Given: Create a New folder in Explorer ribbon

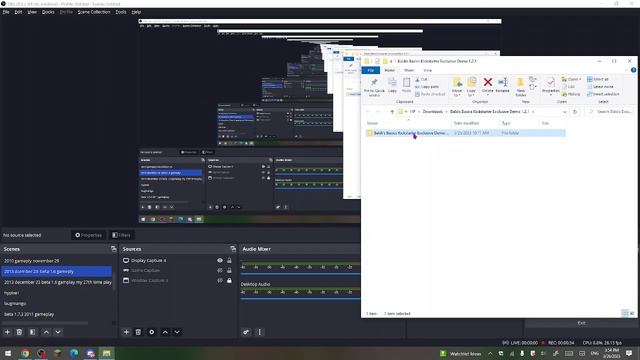Looking at the screenshot, I should point(520,87).
